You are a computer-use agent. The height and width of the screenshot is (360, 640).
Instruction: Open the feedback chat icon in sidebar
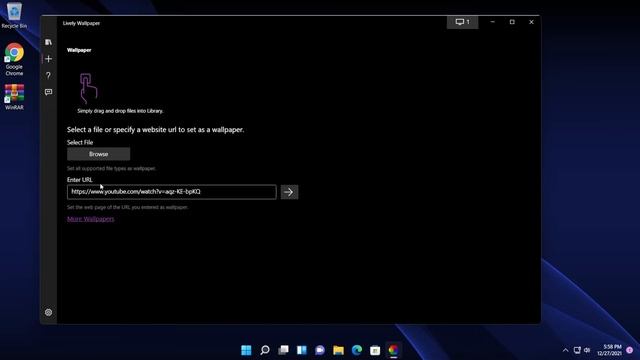tap(48, 92)
